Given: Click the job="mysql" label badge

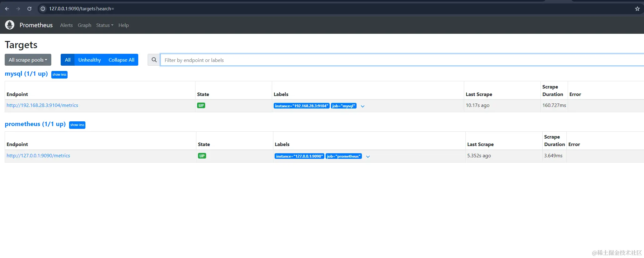Looking at the screenshot, I should [344, 106].
